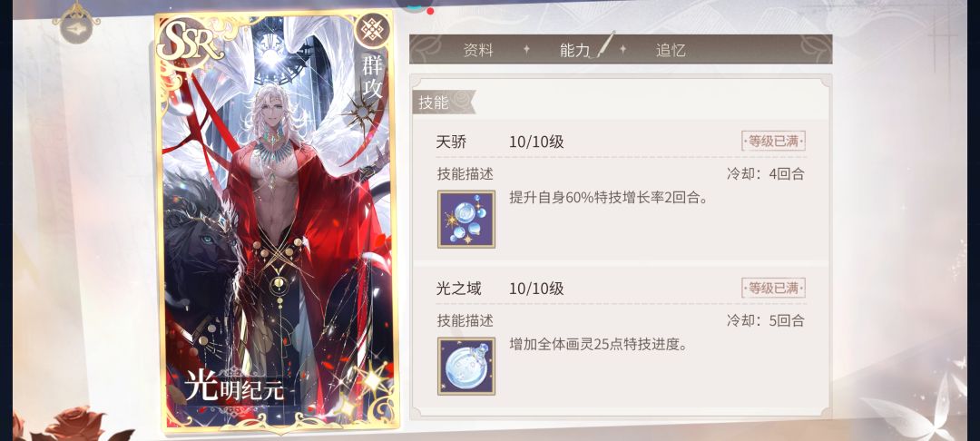
Task: Tap the 天骄 bubble skill icon
Action: click(x=466, y=220)
